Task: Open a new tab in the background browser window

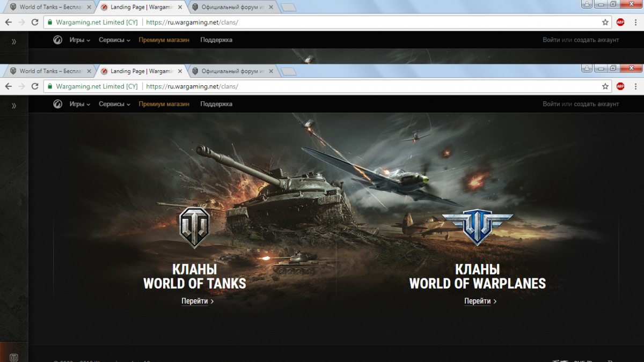Action: pos(288,8)
